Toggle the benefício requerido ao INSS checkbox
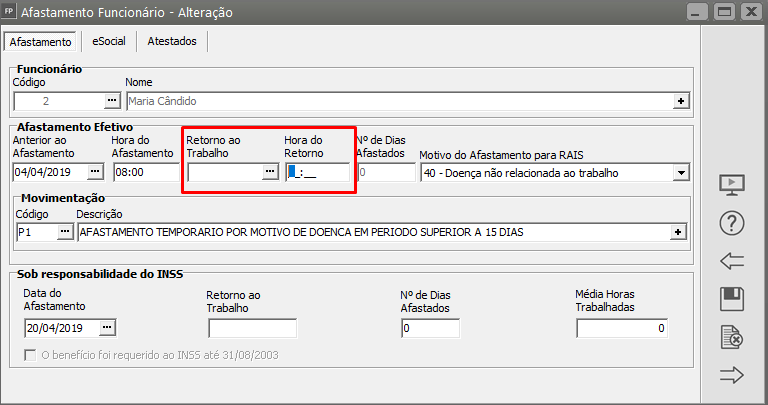The width and height of the screenshot is (768, 405). pyautogui.click(x=30, y=355)
